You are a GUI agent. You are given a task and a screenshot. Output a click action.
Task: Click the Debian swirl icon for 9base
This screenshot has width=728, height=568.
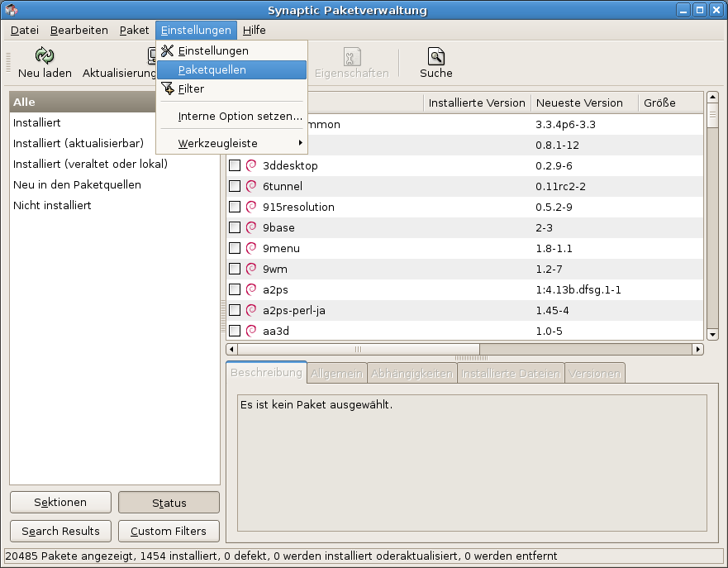[x=251, y=227]
